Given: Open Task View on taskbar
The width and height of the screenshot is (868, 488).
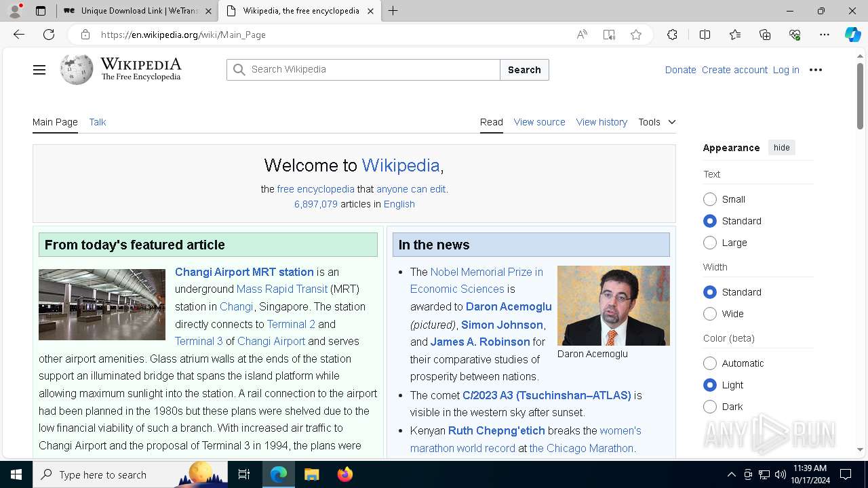Looking at the screenshot, I should pyautogui.click(x=244, y=474).
